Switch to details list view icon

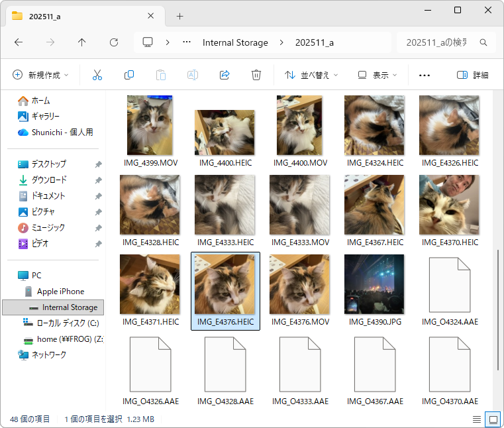(x=477, y=419)
